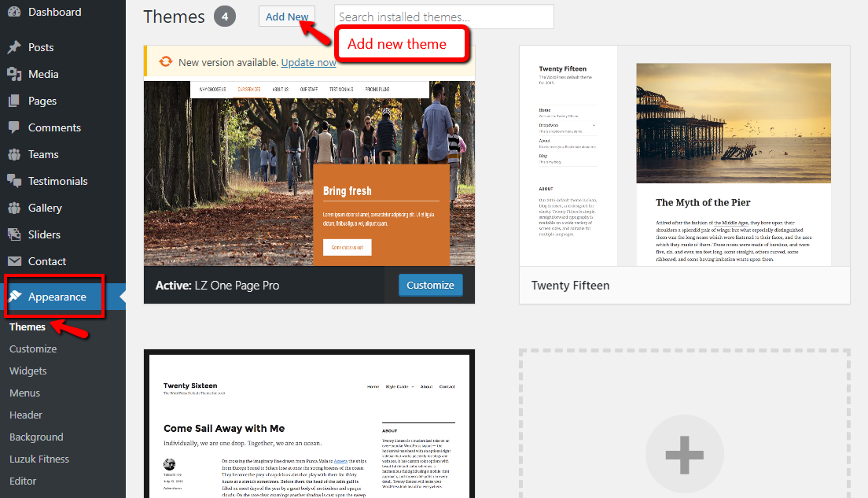
Task: Click the Dashboard gauge icon
Action: pyautogui.click(x=14, y=12)
